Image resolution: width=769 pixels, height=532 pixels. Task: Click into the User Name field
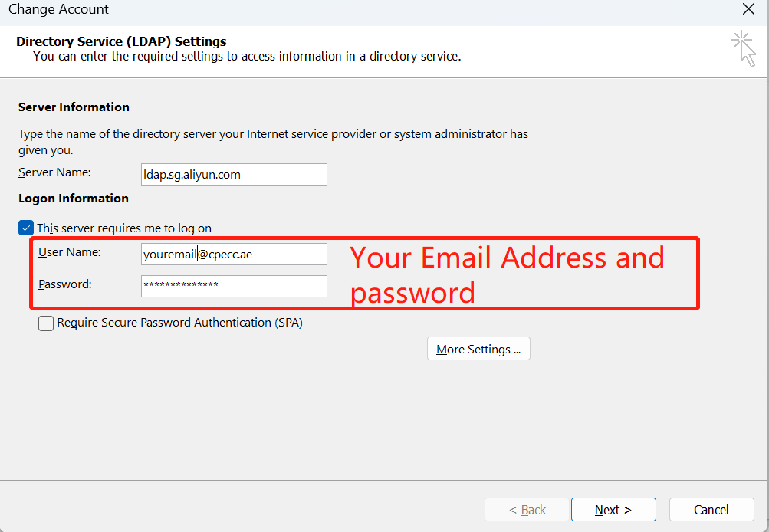tap(234, 254)
